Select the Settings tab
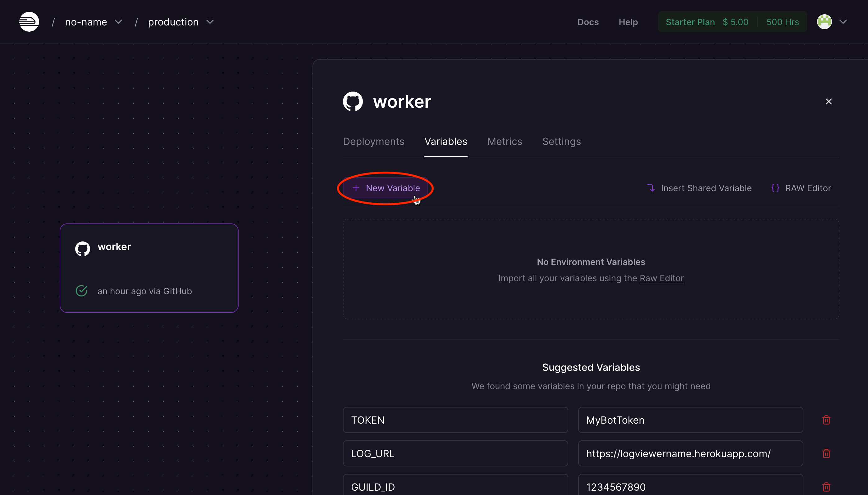This screenshot has height=495, width=868. tap(561, 142)
